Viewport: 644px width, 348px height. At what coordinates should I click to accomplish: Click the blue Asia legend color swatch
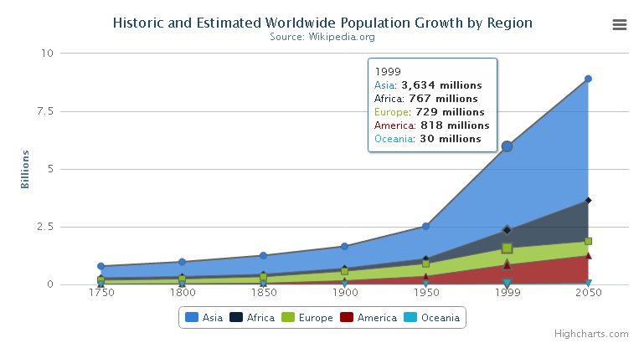[192, 318]
